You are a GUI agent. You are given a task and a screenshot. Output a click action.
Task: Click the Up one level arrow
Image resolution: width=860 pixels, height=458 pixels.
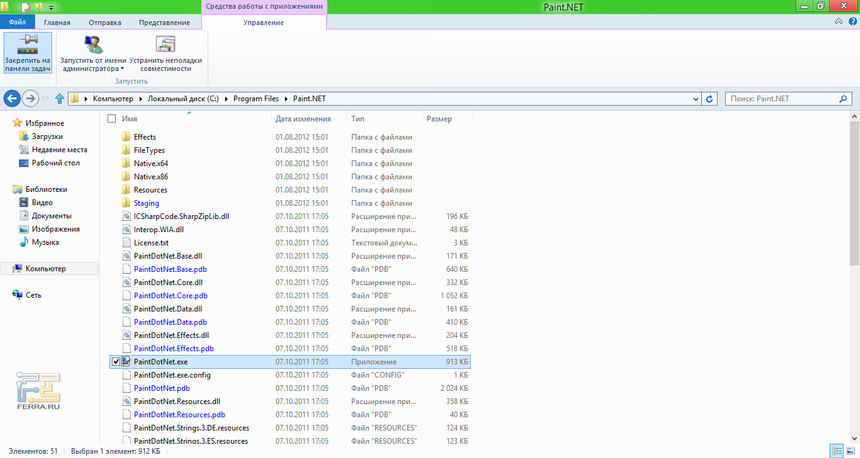click(x=60, y=99)
